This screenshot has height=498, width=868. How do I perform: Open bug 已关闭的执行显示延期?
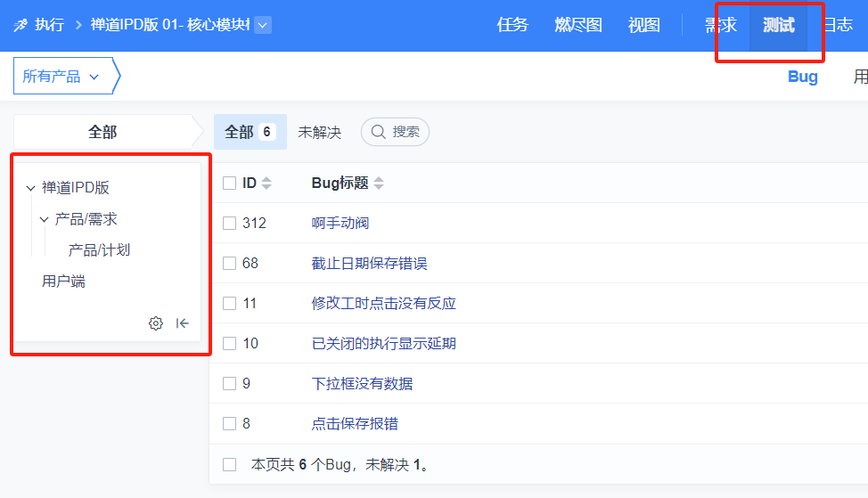(x=383, y=344)
